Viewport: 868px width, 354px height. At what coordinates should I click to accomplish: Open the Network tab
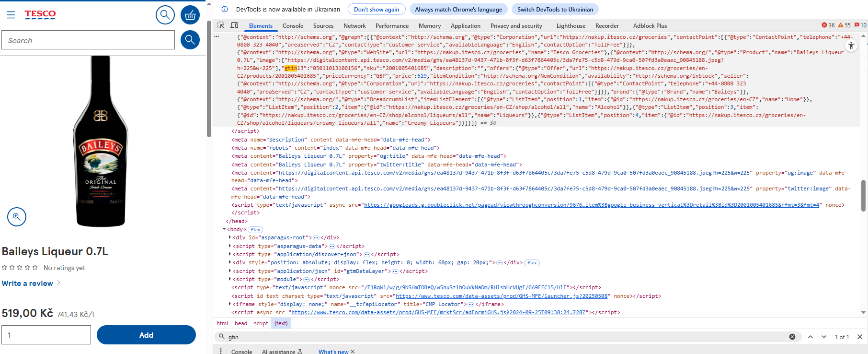click(354, 26)
